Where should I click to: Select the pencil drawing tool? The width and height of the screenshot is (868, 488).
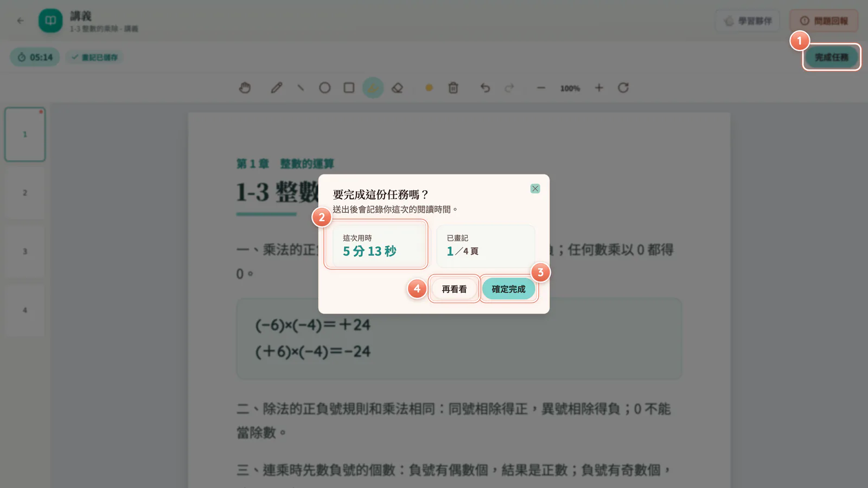pyautogui.click(x=277, y=88)
